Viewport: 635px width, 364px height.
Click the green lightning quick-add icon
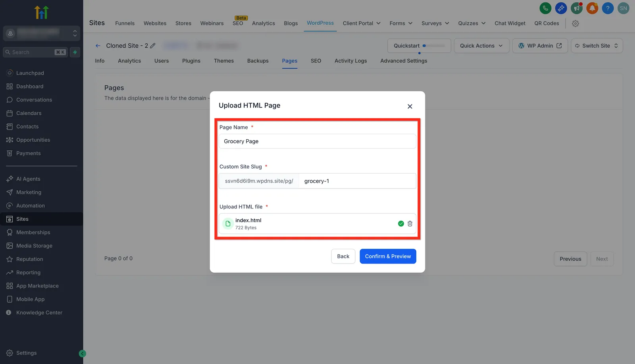[75, 52]
